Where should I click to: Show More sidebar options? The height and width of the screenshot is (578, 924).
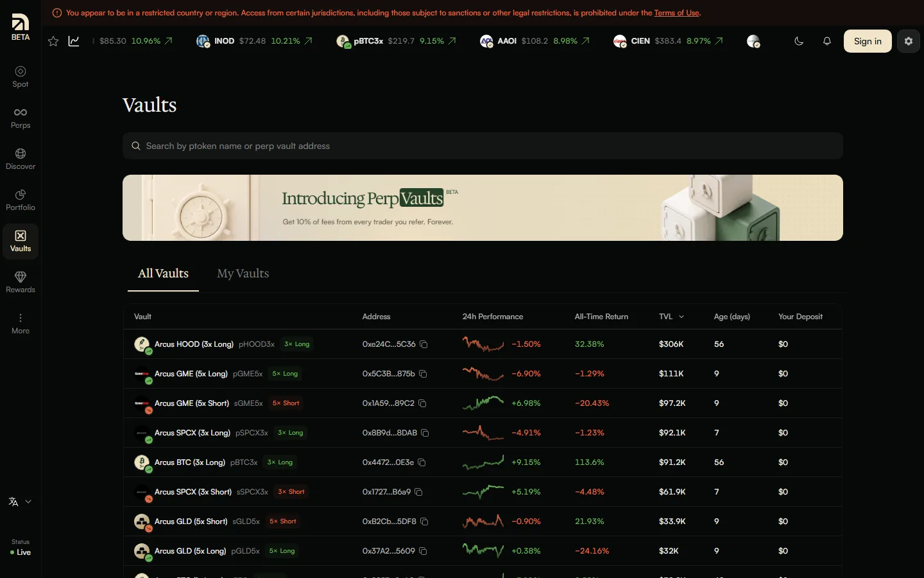point(21,323)
